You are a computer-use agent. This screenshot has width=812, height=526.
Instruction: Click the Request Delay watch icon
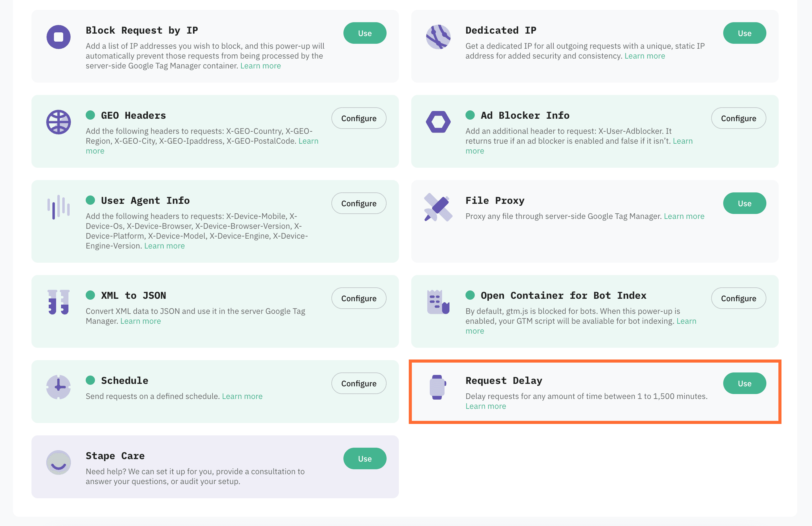pos(438,387)
